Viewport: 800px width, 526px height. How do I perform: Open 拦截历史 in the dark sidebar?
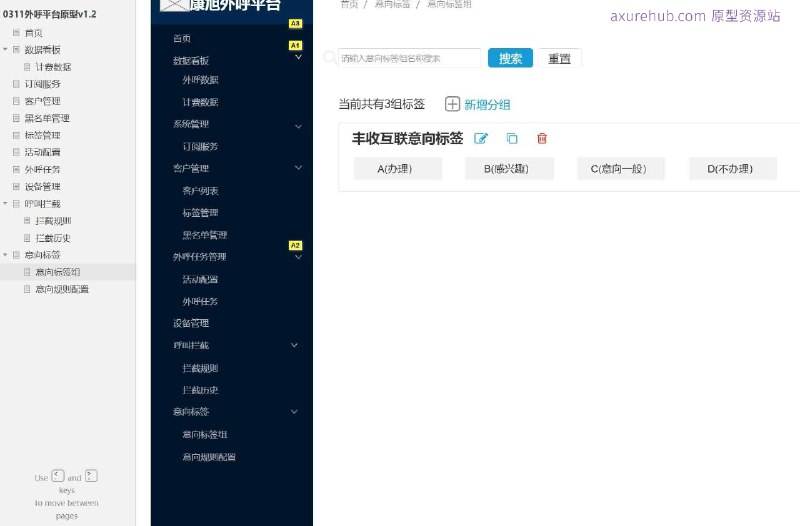coord(200,390)
